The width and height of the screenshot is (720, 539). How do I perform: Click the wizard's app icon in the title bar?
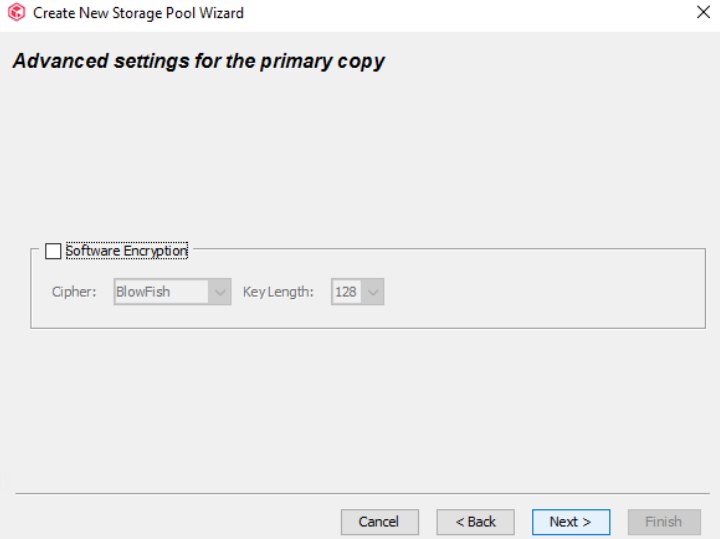(x=16, y=13)
